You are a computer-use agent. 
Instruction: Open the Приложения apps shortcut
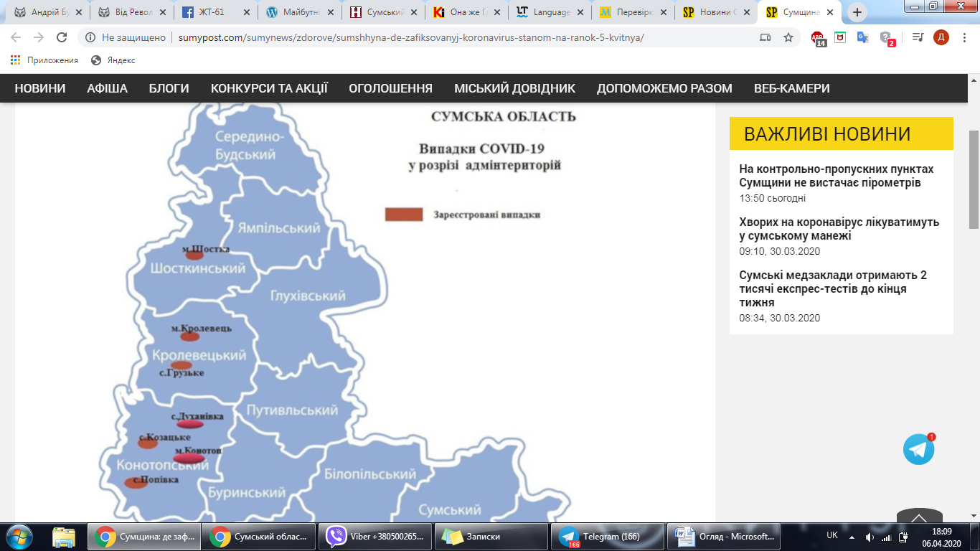click(x=44, y=60)
